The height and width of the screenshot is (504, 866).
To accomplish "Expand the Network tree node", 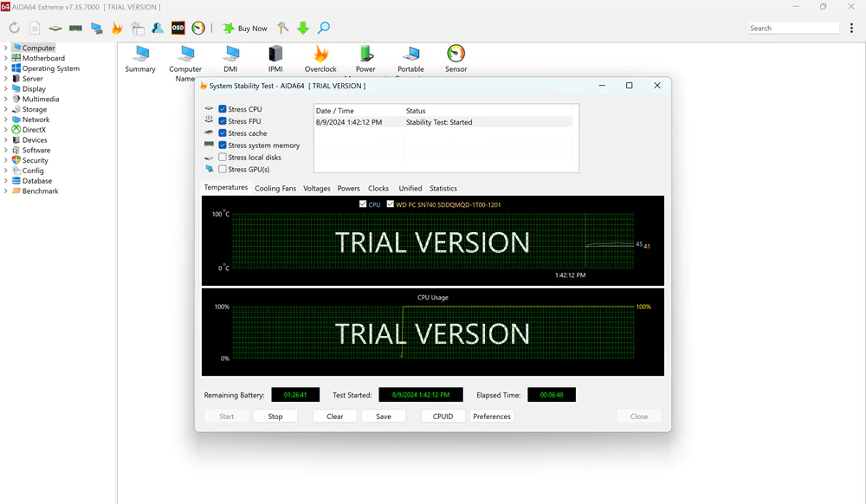I will coord(5,120).
